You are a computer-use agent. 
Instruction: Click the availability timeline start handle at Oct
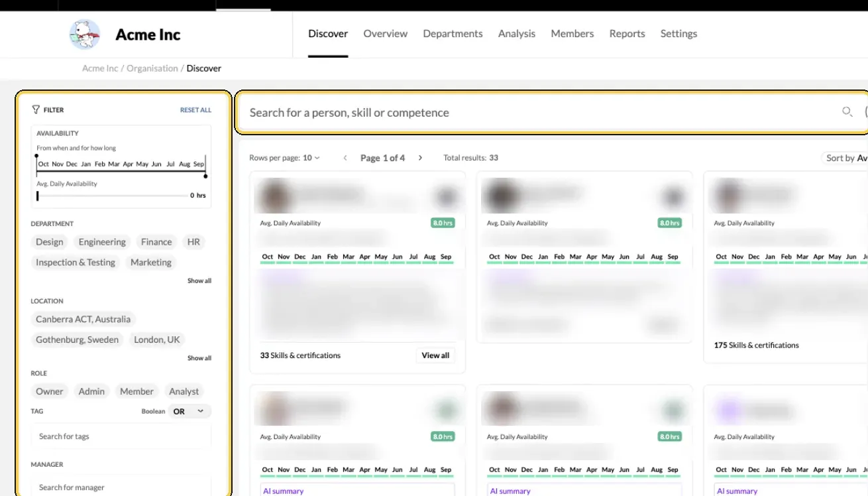tap(36, 156)
